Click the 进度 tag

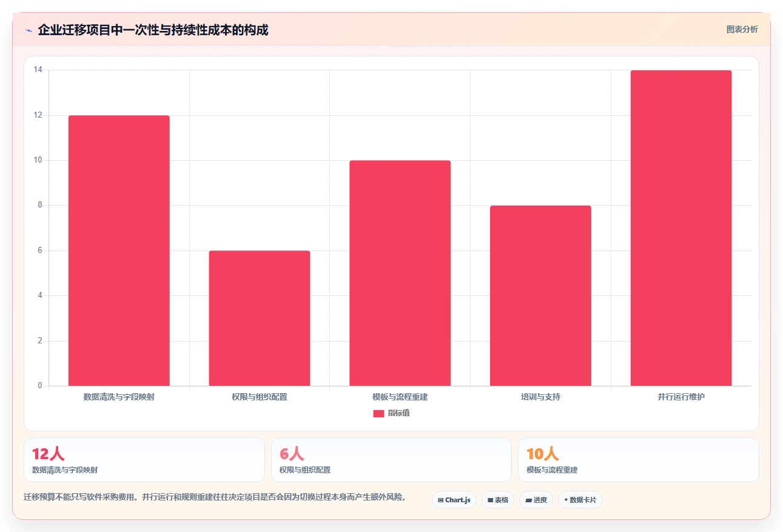tap(536, 500)
